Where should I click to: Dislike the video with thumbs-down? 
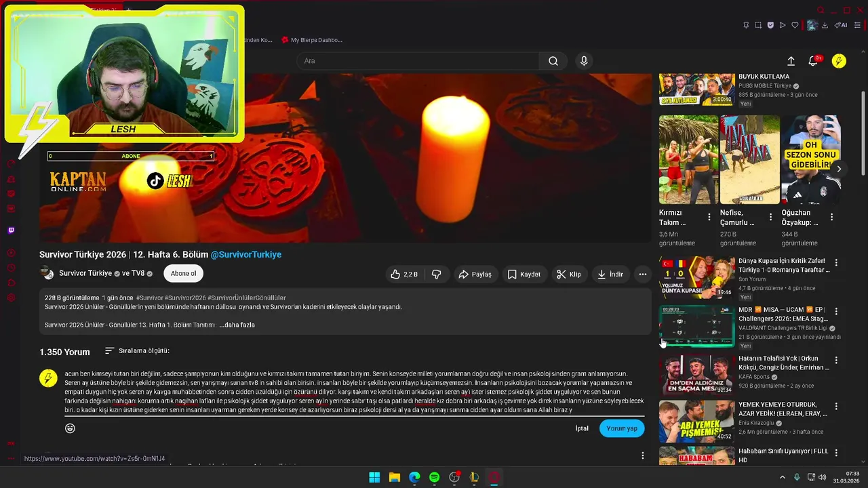436,274
